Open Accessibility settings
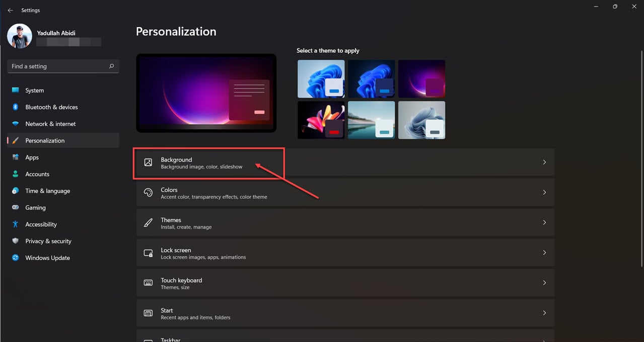The image size is (644, 342). [41, 224]
